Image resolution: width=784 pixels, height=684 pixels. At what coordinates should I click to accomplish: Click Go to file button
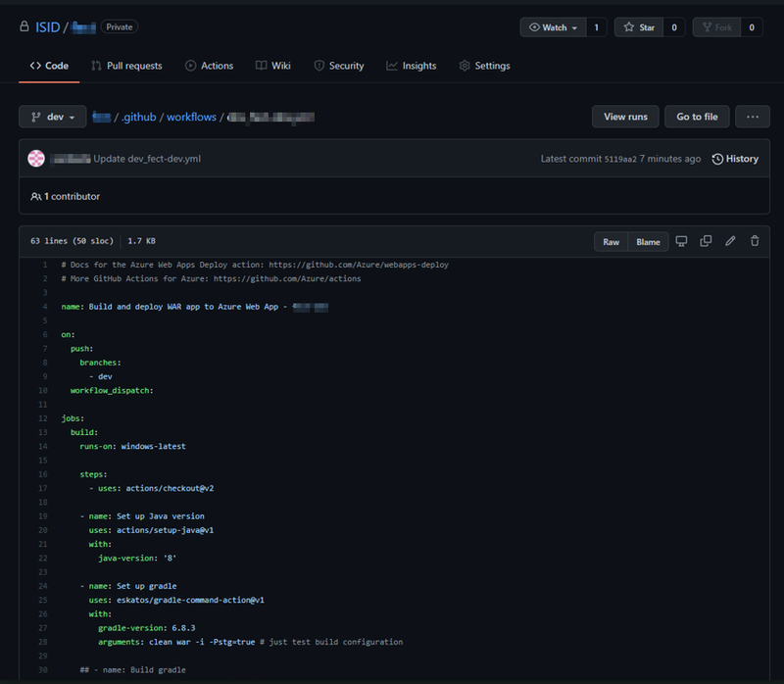(x=697, y=117)
